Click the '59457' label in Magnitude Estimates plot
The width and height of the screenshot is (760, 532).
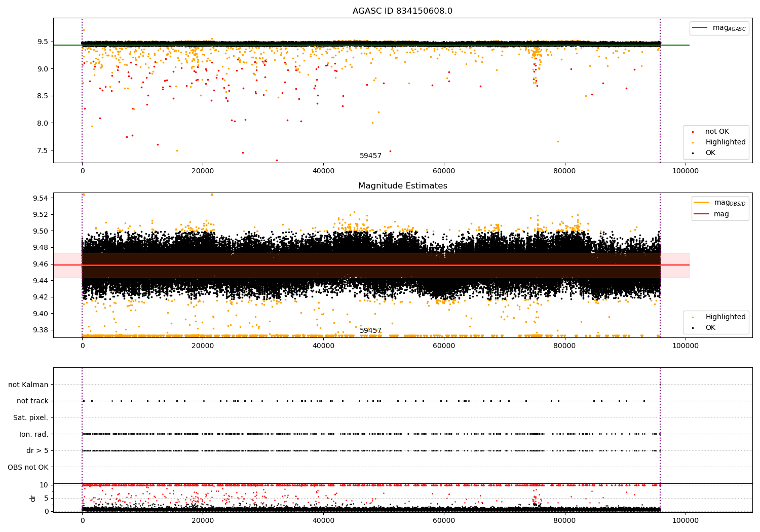[370, 331]
